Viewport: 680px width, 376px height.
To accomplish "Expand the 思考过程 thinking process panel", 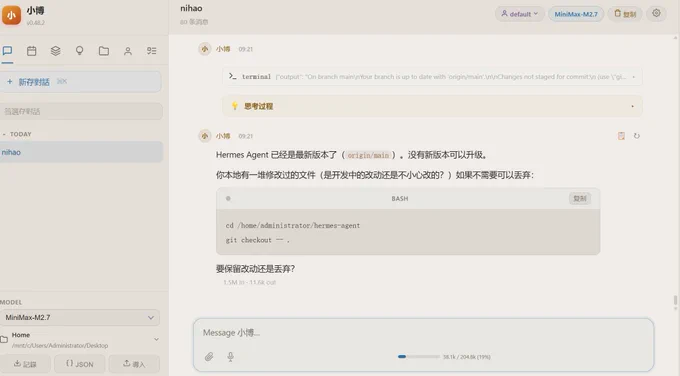I will 432,106.
